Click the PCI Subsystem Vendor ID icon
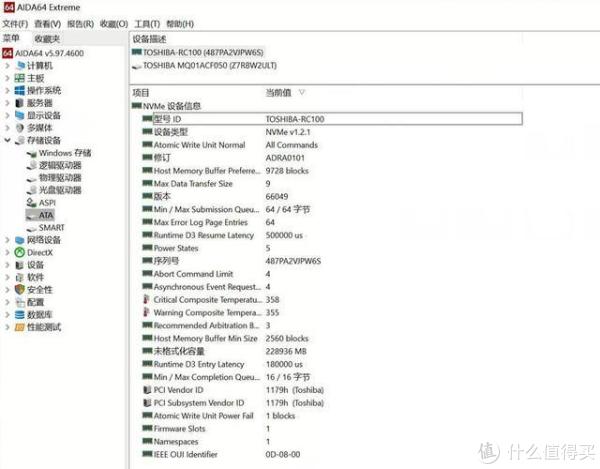Viewport: 600px width, 469px height. tap(147, 403)
